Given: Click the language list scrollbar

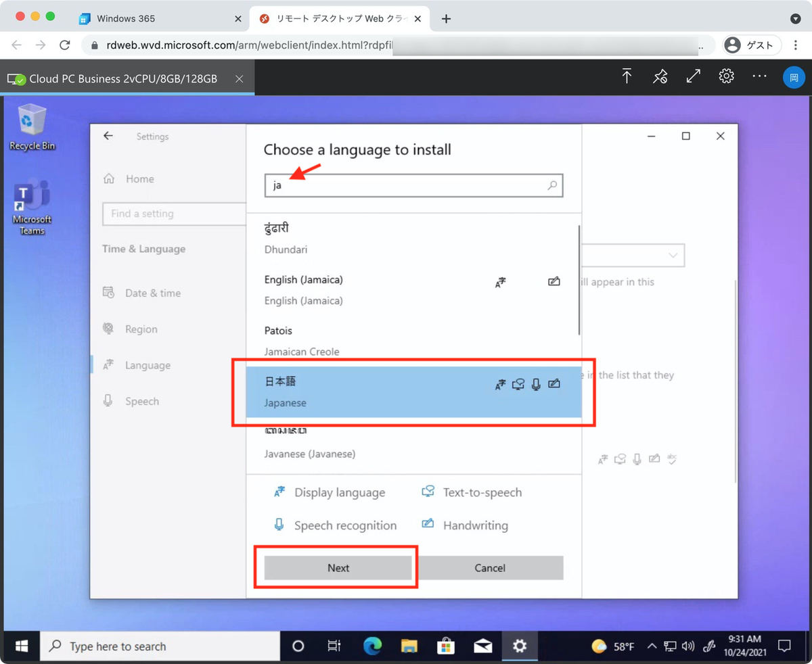Looking at the screenshot, I should click(579, 281).
